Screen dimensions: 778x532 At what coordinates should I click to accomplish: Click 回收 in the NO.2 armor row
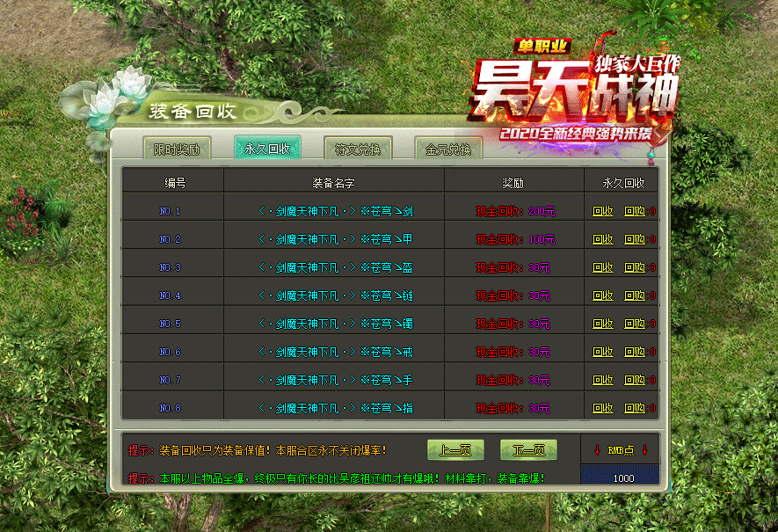coord(603,239)
